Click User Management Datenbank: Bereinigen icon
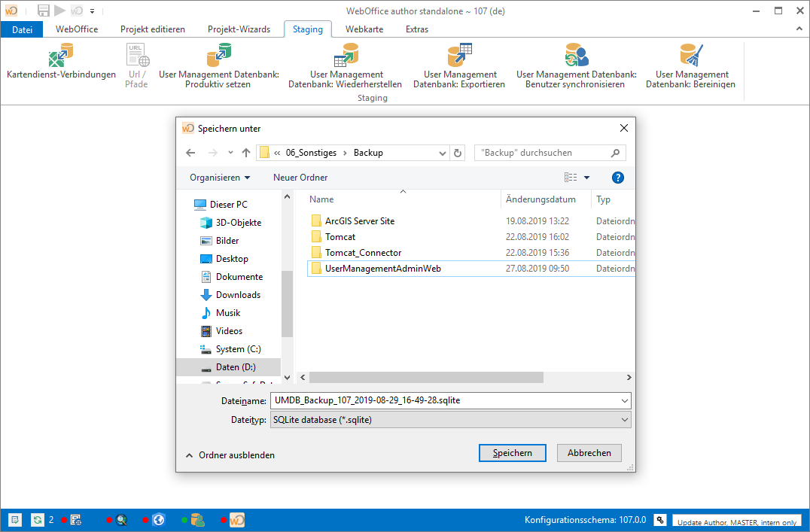 (690, 56)
